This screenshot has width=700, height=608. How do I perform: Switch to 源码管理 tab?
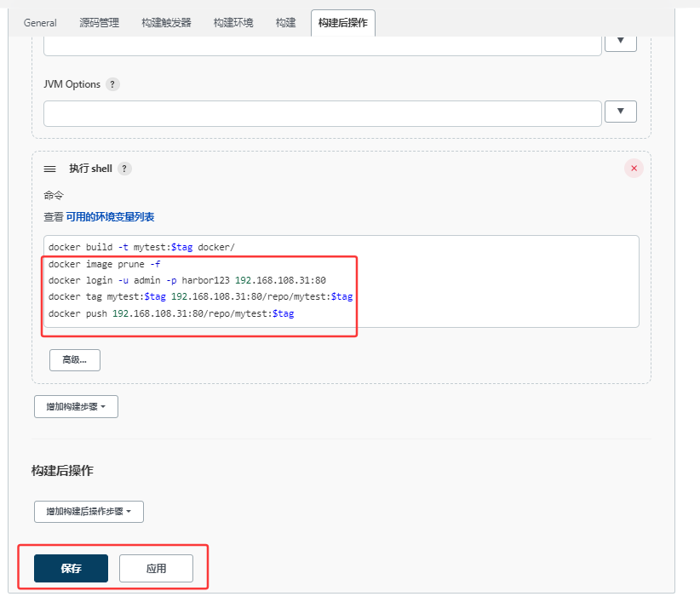click(x=99, y=23)
